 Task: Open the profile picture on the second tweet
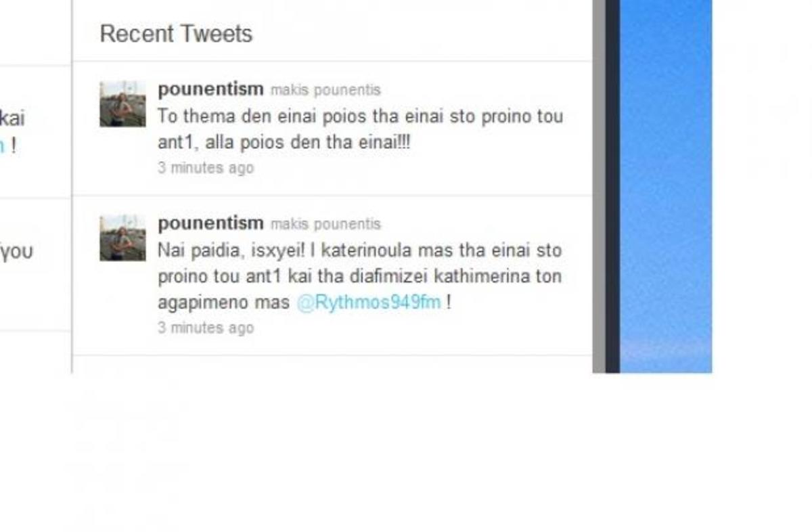pos(122,238)
